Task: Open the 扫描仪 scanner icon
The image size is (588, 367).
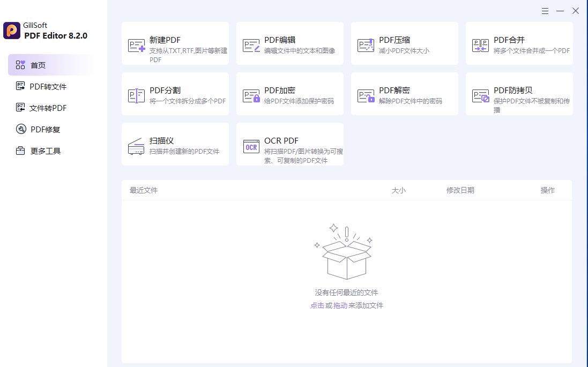Action: coord(136,146)
